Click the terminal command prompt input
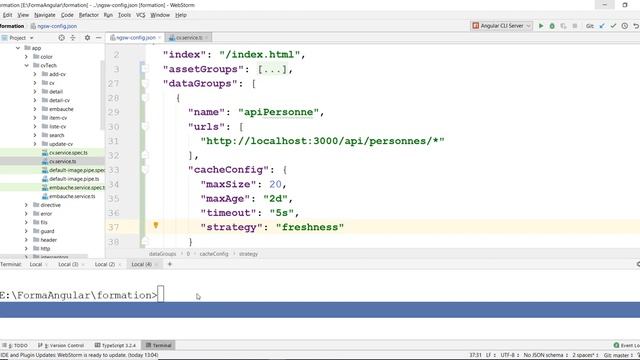Viewport: 640px width, 360px height. (161, 295)
